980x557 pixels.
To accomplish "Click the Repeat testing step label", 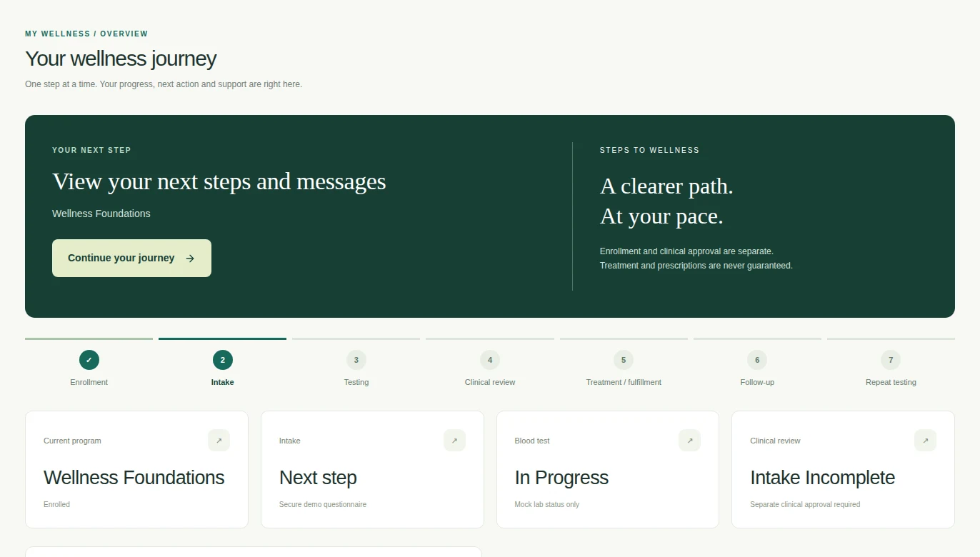I will [x=891, y=382].
